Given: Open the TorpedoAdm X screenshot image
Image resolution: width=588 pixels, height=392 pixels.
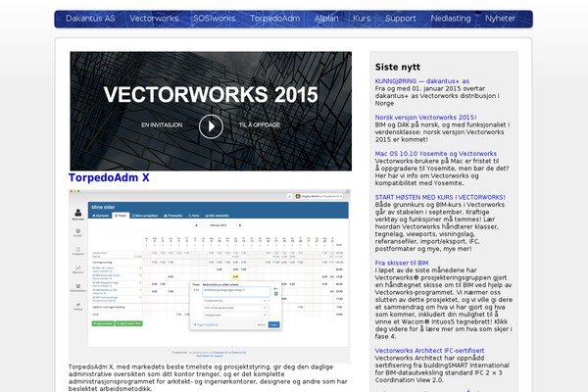Looking at the screenshot, I should [x=210, y=275].
